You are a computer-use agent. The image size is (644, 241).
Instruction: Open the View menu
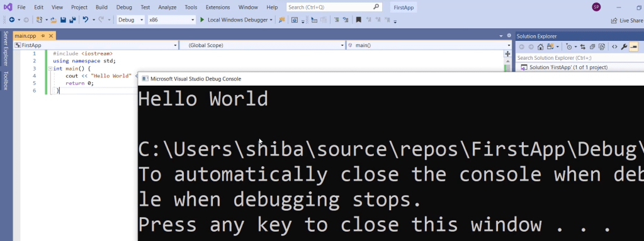[57, 8]
